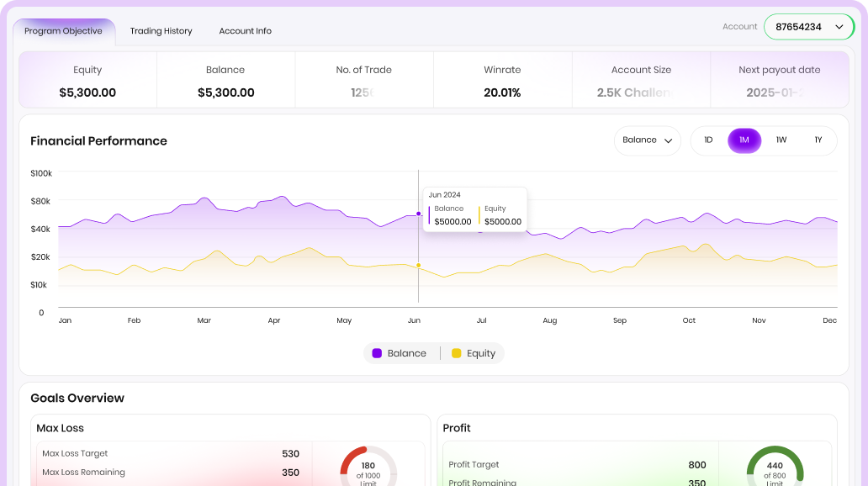Click the Max Loss Remaining value 350
This screenshot has width=868, height=486.
[291, 473]
